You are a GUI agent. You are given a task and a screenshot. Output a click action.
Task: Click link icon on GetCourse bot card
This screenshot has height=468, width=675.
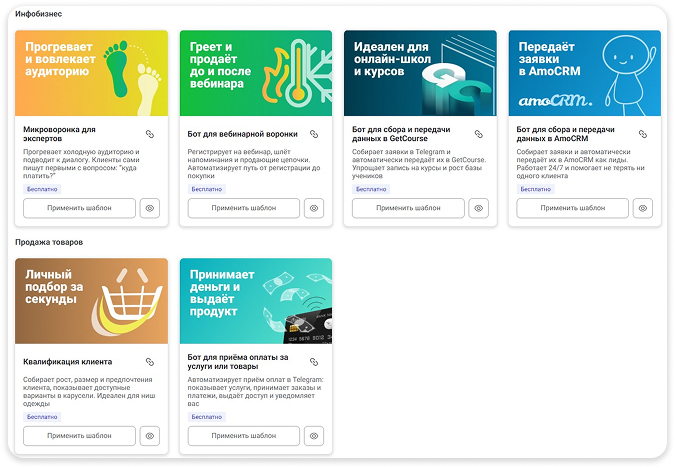[x=478, y=134]
